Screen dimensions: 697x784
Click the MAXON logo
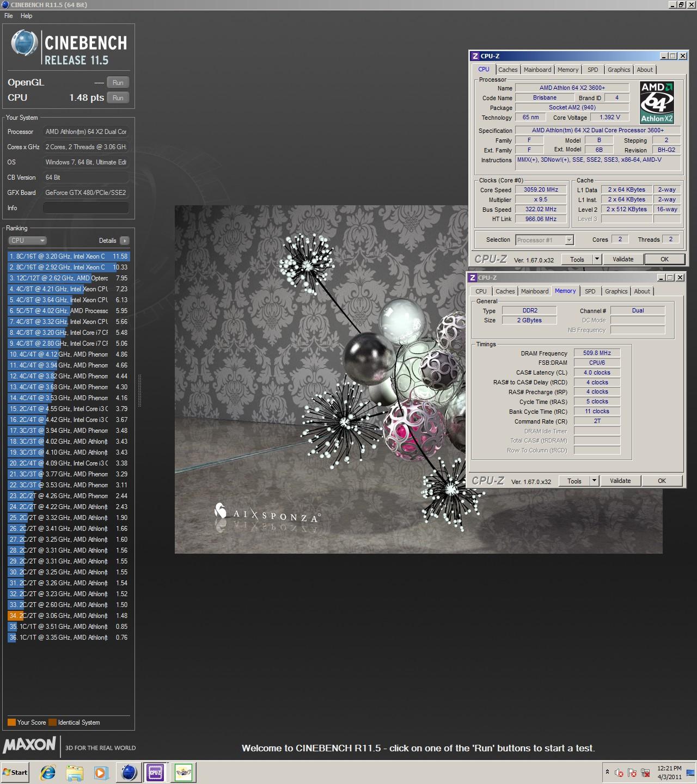click(29, 745)
